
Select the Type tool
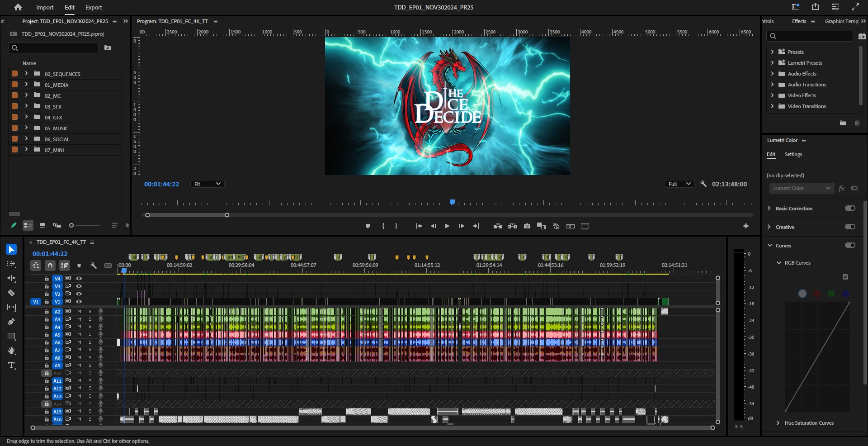point(12,365)
